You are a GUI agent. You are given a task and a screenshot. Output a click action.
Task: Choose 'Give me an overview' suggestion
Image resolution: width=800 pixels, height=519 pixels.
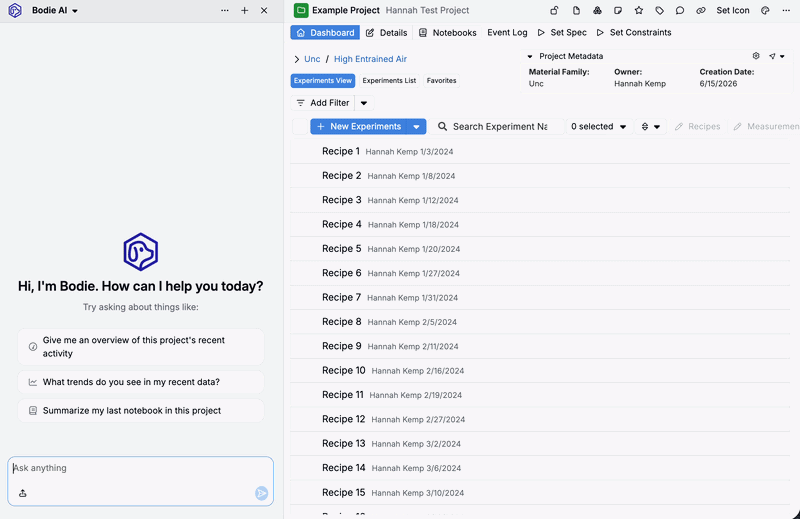(141, 347)
